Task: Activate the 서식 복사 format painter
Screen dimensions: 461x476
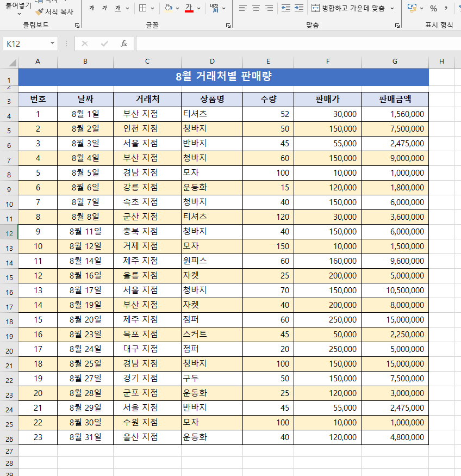Action: [54, 12]
